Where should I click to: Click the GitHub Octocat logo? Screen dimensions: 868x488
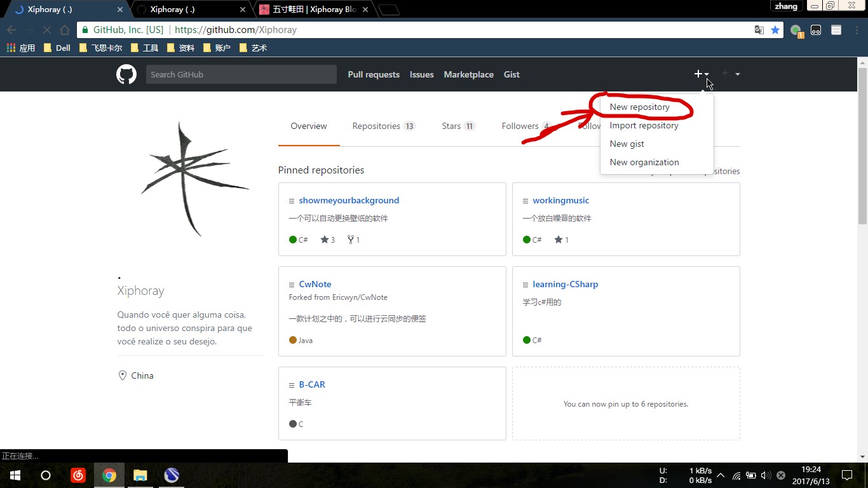pyautogui.click(x=126, y=74)
